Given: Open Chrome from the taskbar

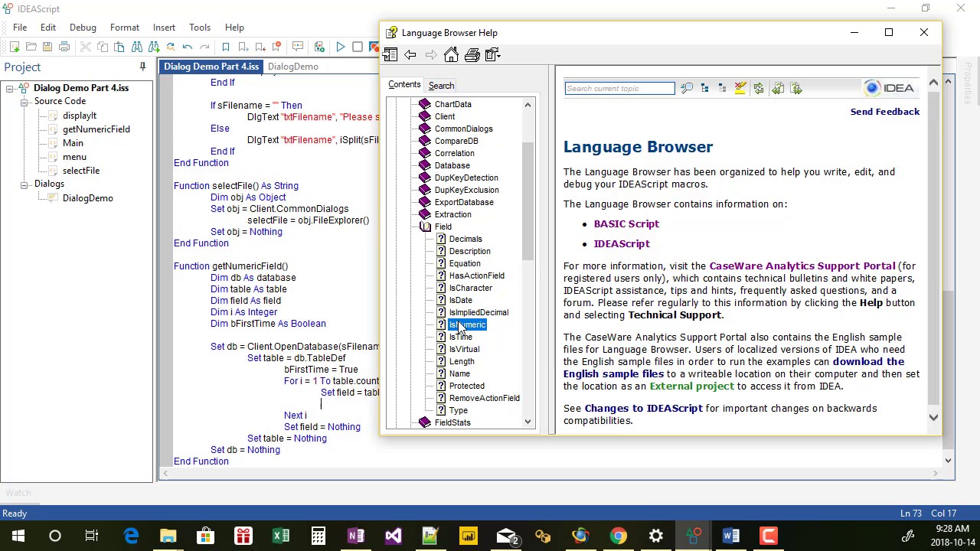Looking at the screenshot, I should click(619, 536).
